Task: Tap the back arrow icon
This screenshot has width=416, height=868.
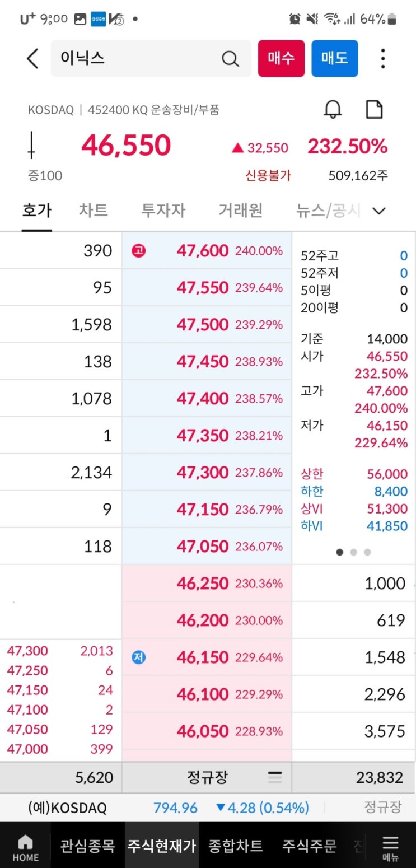Action: pyautogui.click(x=33, y=58)
